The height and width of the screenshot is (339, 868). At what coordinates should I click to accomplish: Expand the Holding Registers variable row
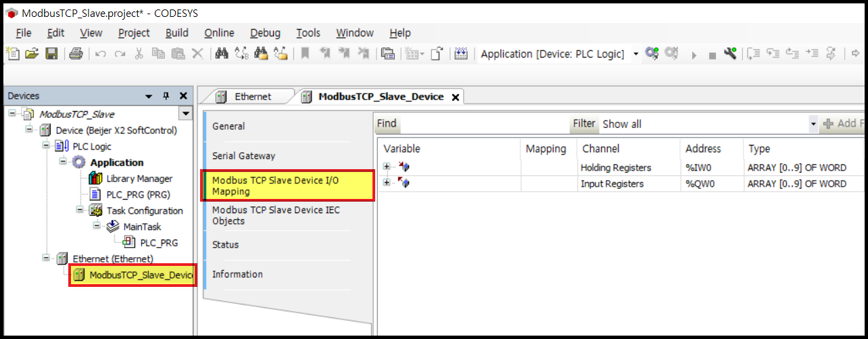tap(387, 167)
